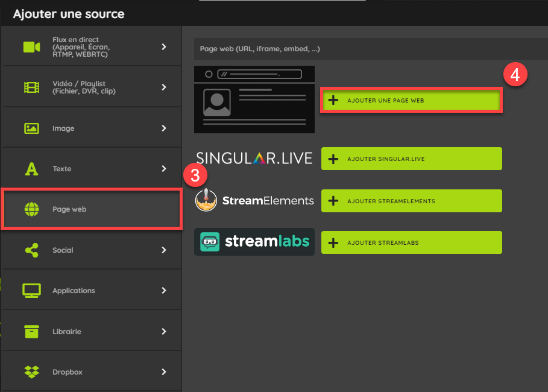Image resolution: width=548 pixels, height=392 pixels.
Task: Expand the Flux en direct chevron
Action: click(164, 47)
